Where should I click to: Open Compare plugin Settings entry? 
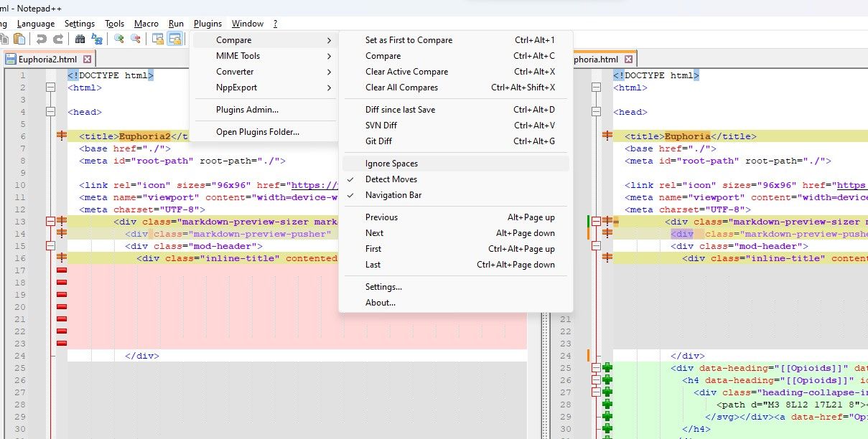point(383,286)
